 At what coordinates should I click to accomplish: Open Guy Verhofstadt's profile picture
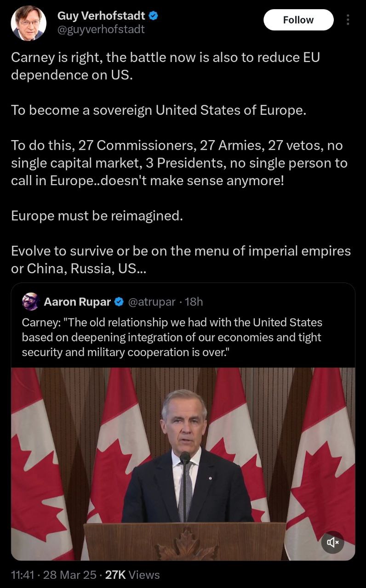coord(29,23)
